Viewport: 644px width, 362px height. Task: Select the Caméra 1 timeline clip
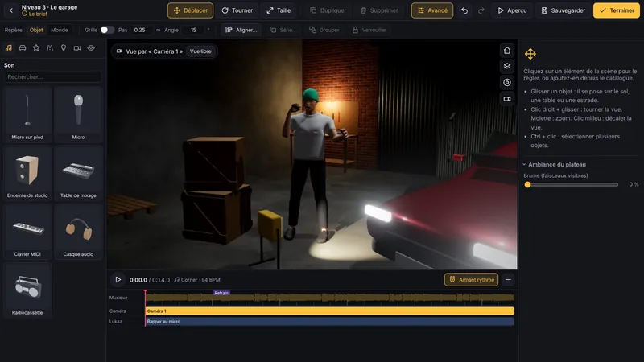(330, 311)
